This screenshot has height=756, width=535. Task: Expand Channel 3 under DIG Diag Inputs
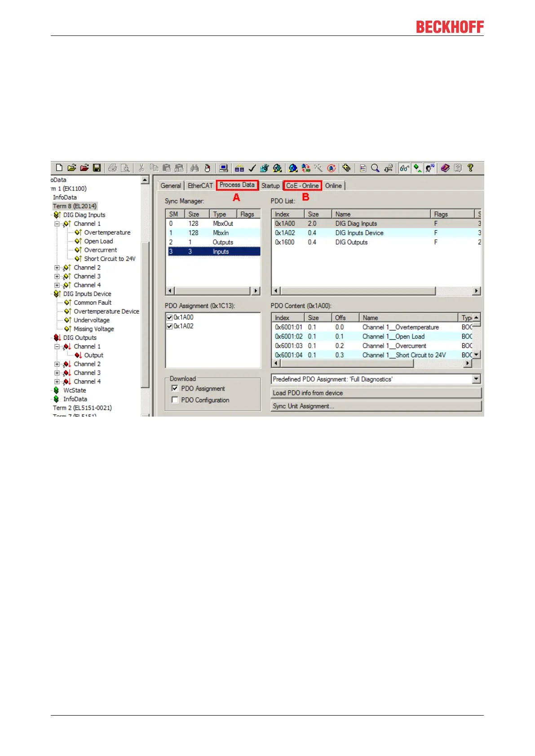click(x=57, y=277)
